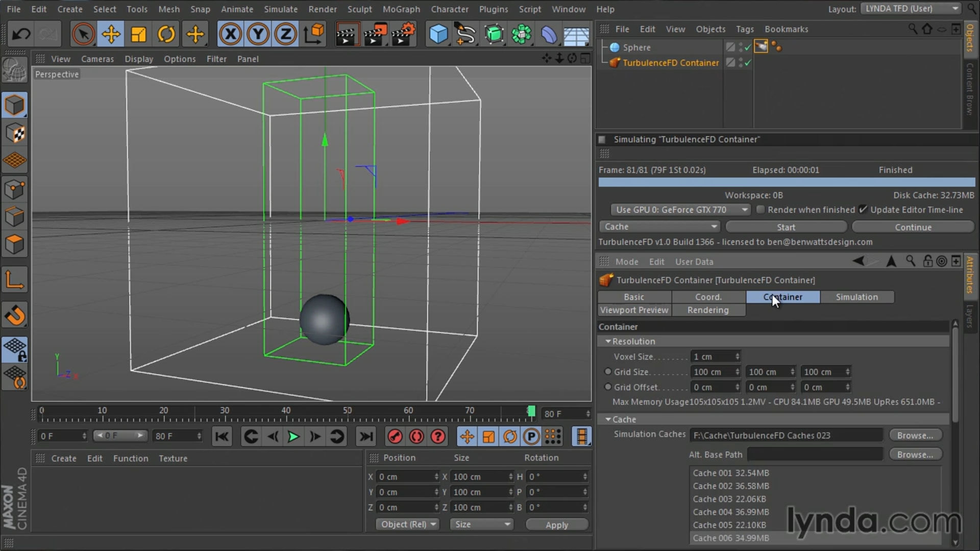This screenshot has width=980, height=551.
Task: Select the Rotate tool
Action: pos(166,34)
